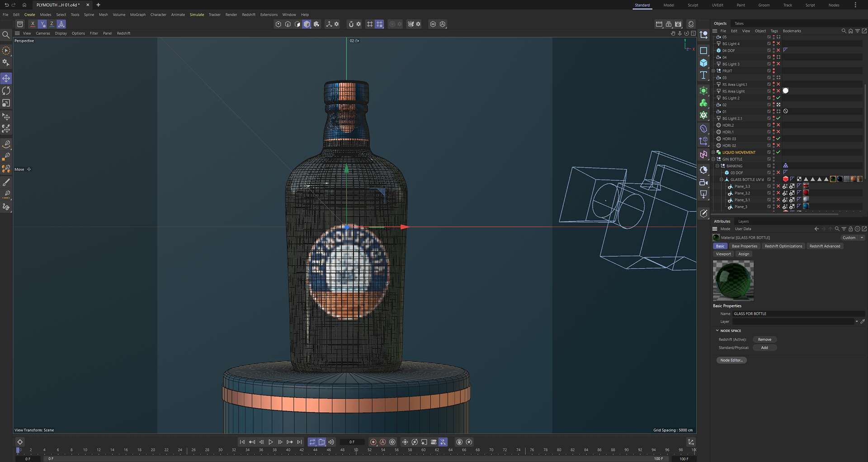Viewport: 868px width, 462px height.
Task: Toggle locked workplane icon
Action: 379,24
